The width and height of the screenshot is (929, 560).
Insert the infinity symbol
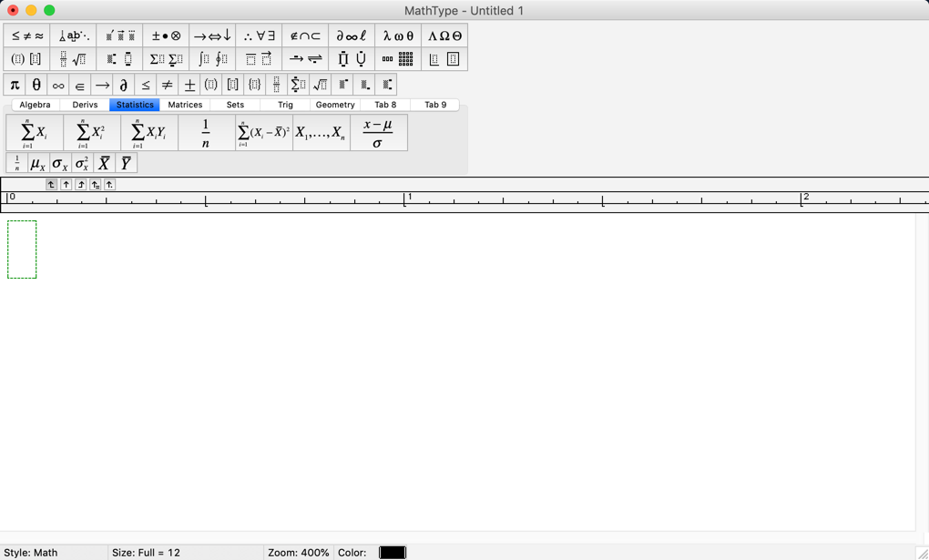point(56,84)
